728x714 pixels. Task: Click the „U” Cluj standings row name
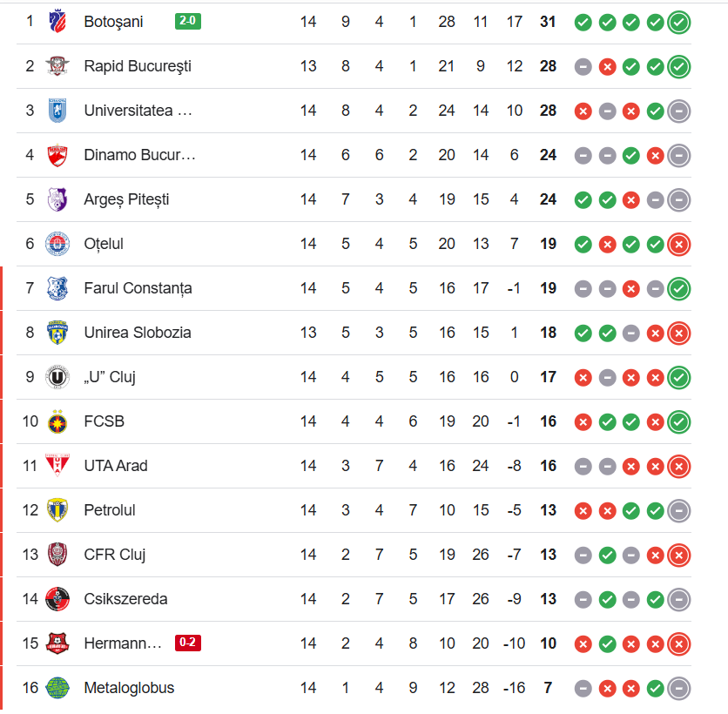[x=110, y=377]
